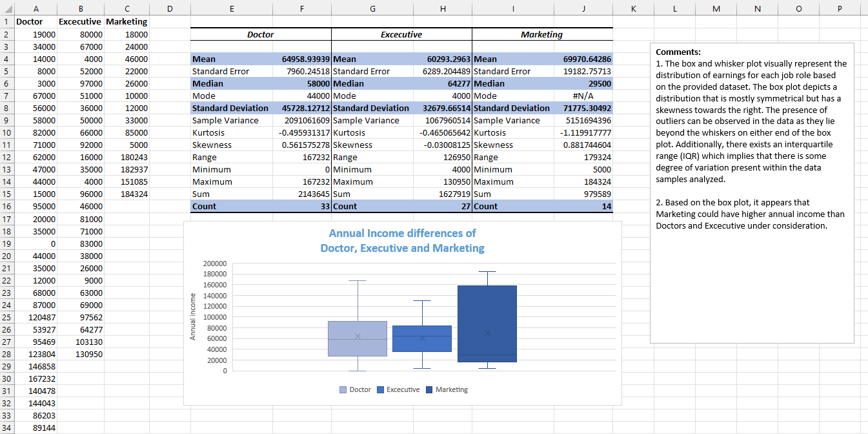Click cell A1 Doctor column header
Image resolution: width=868 pixels, height=434 pixels.
[35, 22]
